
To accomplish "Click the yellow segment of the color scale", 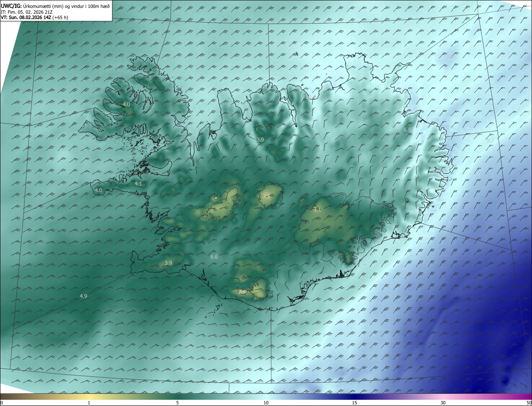I will coord(89,396).
